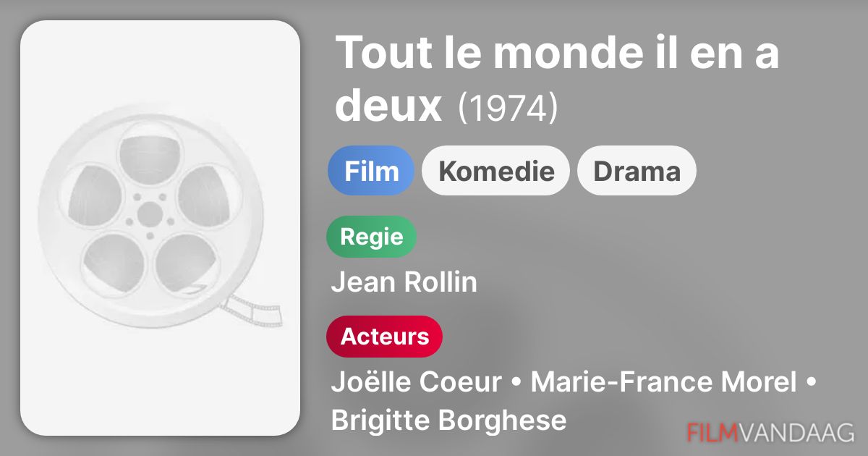Click the bullet after Marie-France Morel
The width and height of the screenshot is (868, 456).
pyautogui.click(x=811, y=383)
